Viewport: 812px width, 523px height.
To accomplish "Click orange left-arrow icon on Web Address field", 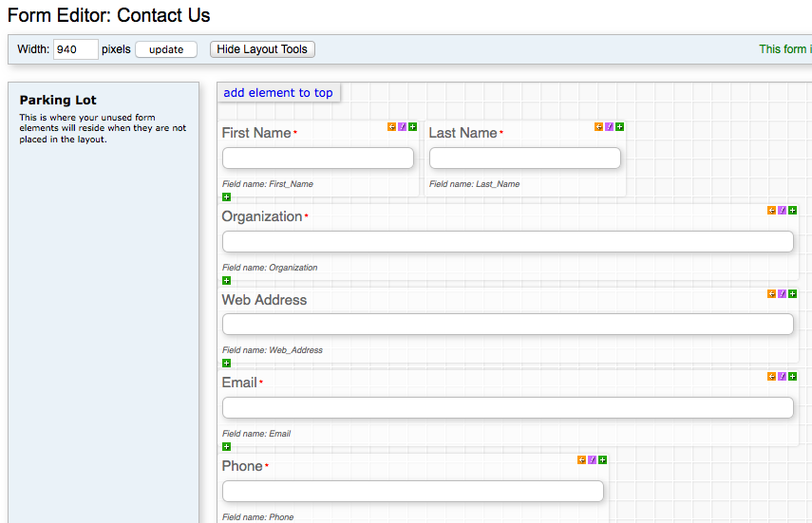I will 771,293.
